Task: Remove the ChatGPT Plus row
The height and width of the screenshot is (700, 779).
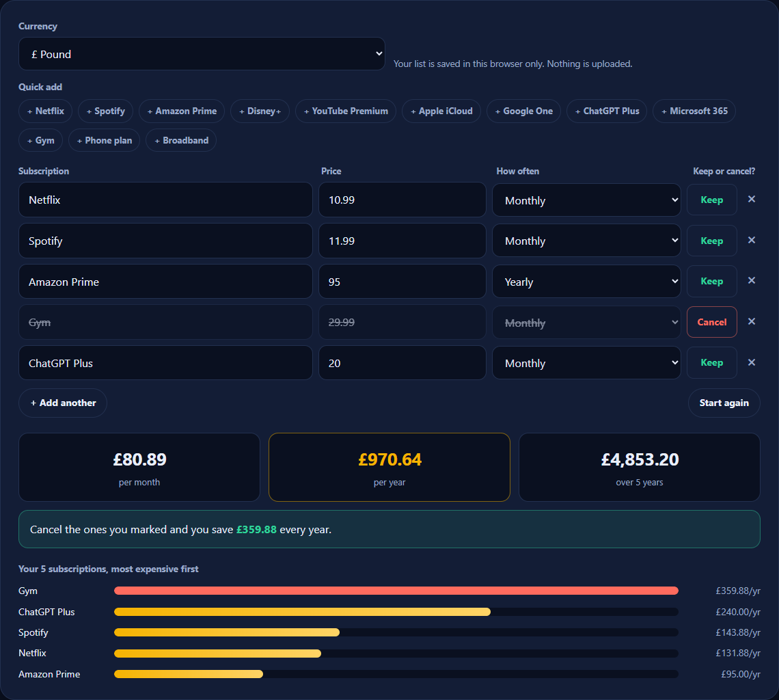Action: tap(751, 362)
